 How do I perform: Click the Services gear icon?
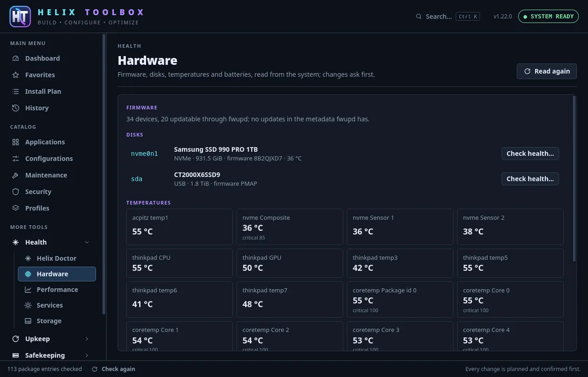pyautogui.click(x=28, y=305)
